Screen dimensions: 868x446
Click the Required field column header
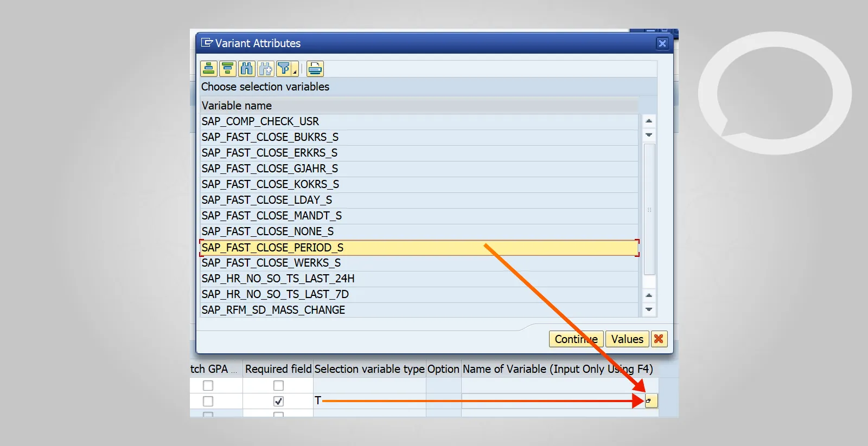pyautogui.click(x=278, y=369)
